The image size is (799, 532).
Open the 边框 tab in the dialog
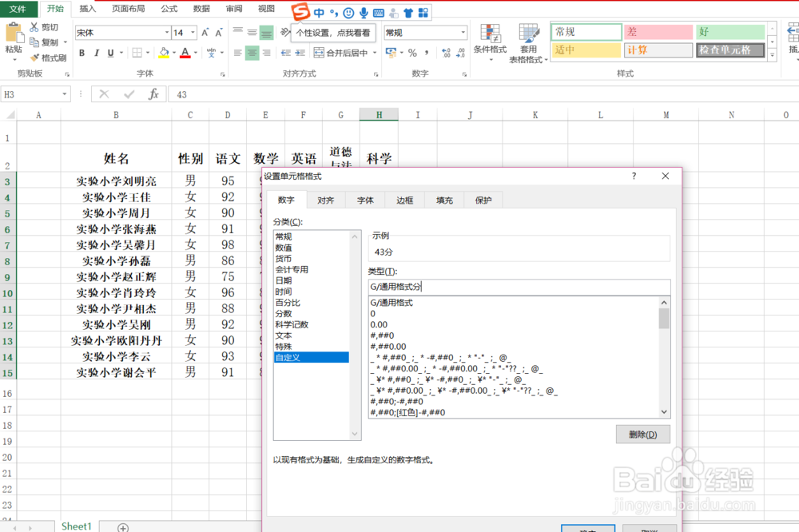(x=404, y=200)
